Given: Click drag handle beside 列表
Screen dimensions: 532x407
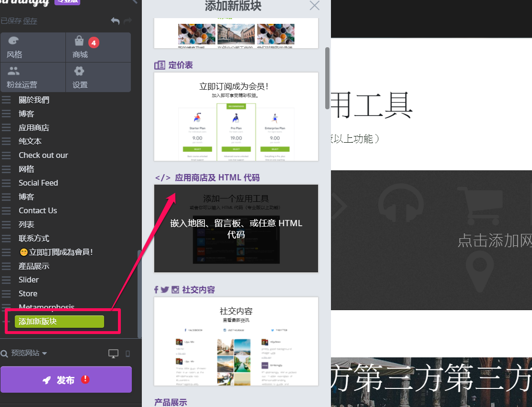Looking at the screenshot, I should tap(6, 224).
